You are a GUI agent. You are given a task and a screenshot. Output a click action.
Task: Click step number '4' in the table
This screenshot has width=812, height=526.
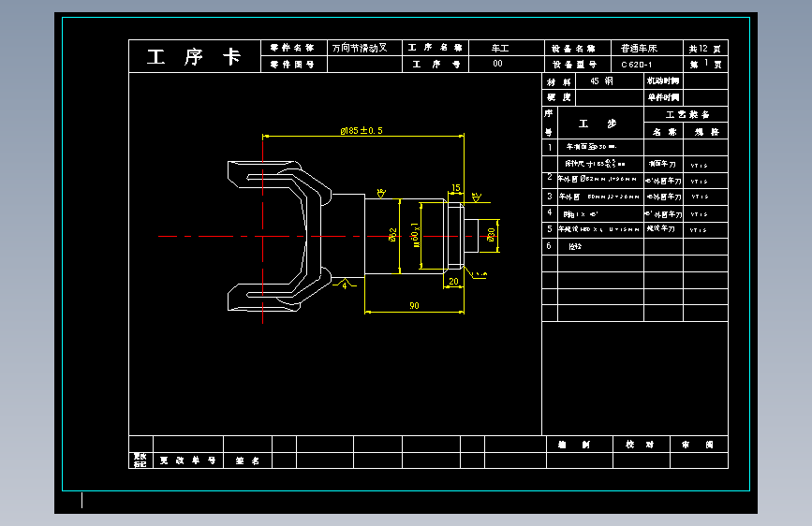click(550, 212)
